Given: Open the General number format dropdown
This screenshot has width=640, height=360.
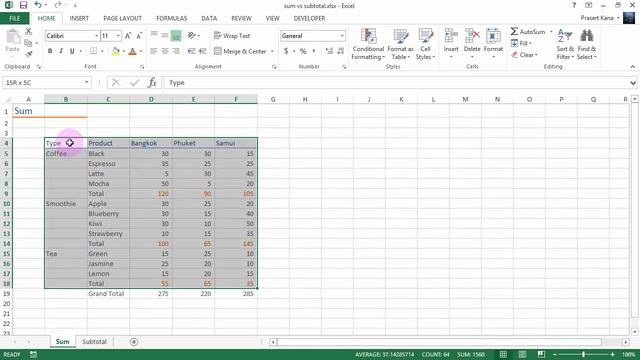Looking at the screenshot, I should 342,36.
